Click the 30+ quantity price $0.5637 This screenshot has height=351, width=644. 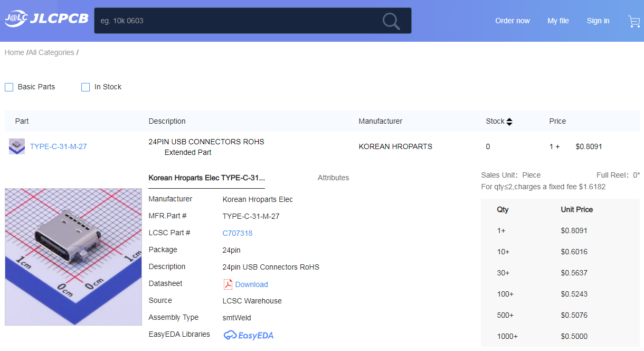click(x=574, y=273)
